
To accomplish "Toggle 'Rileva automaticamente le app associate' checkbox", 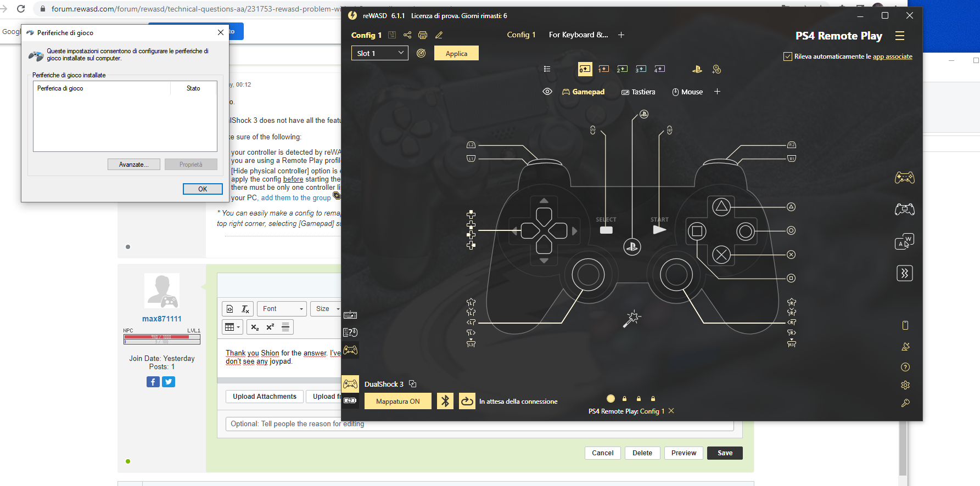I will 788,56.
